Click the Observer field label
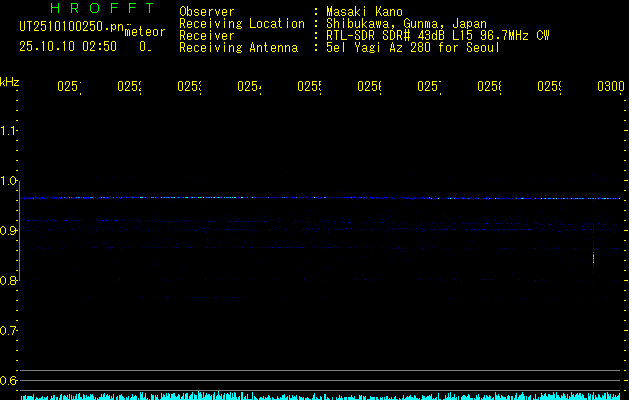 coord(206,11)
